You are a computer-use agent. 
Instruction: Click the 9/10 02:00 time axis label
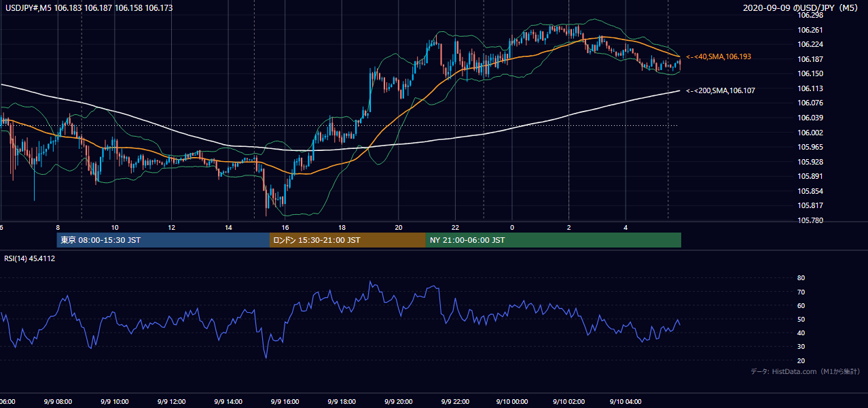(x=568, y=401)
